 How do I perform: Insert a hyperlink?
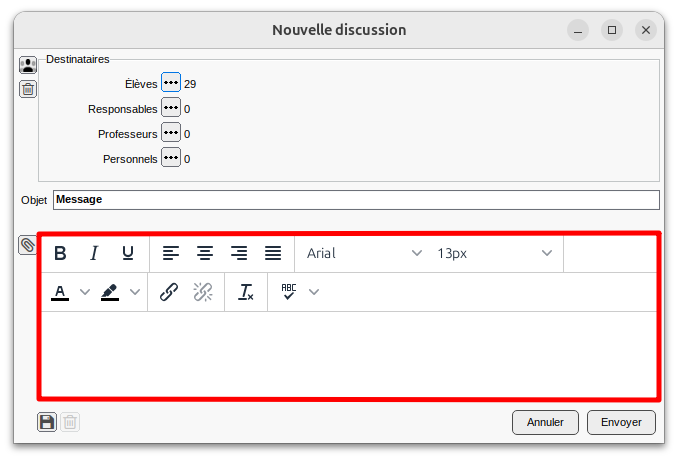(x=169, y=292)
